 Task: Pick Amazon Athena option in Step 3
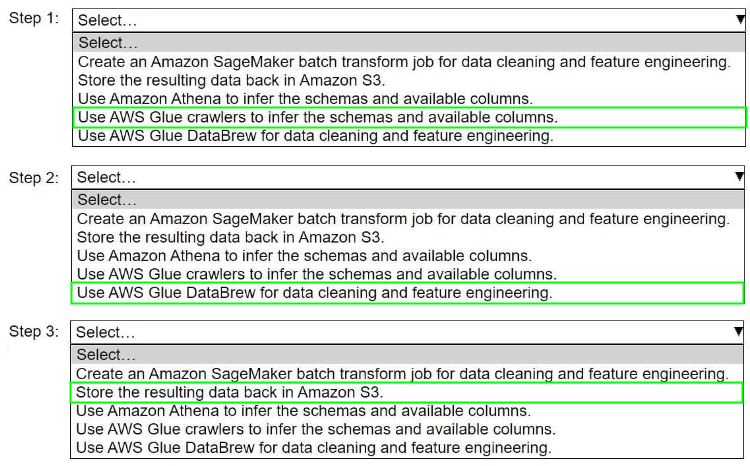[304, 410]
